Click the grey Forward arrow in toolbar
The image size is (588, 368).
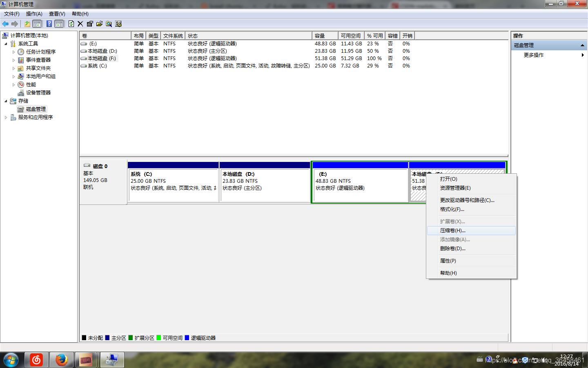15,24
